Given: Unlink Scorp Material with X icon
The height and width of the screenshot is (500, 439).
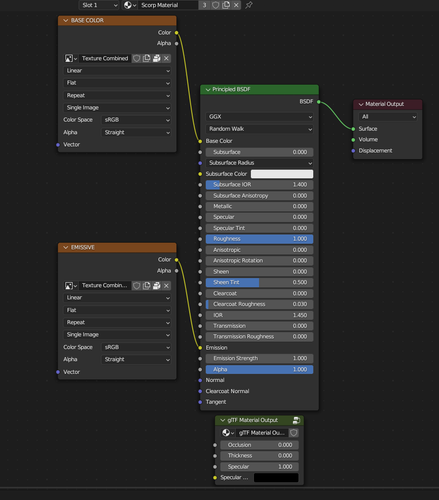Looking at the screenshot, I should click(236, 5).
